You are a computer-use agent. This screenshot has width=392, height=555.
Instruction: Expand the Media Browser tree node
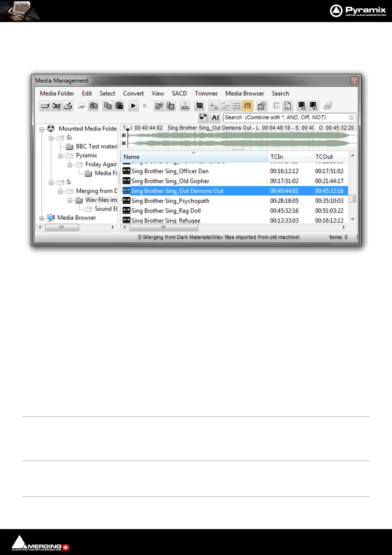[x=42, y=218]
